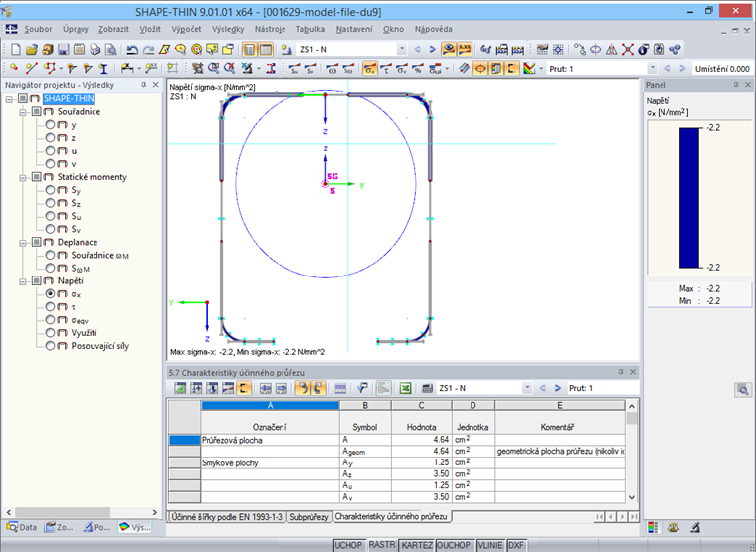Click the UCHOP status bar button

tap(348, 545)
